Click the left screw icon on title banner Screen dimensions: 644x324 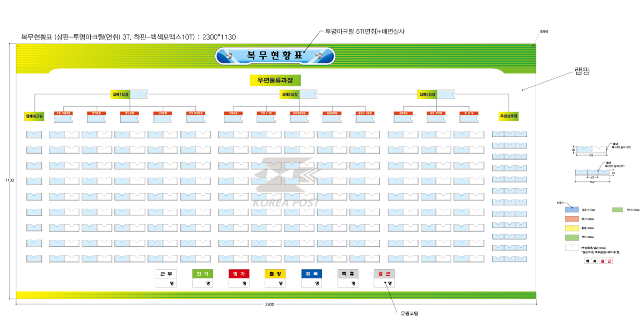pyautogui.click(x=229, y=56)
